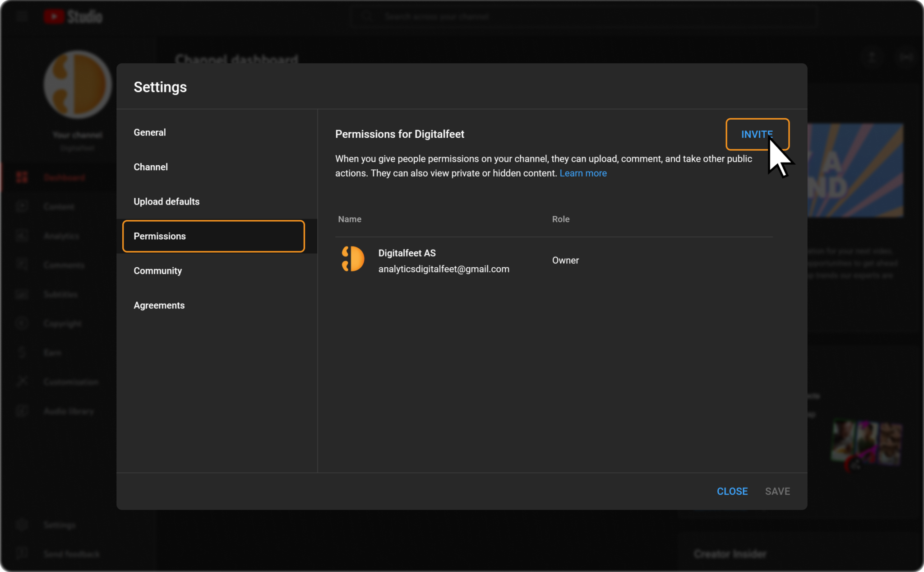Screen dimensions: 924x572
Task: Open the Learn more link about permissions
Action: point(583,173)
